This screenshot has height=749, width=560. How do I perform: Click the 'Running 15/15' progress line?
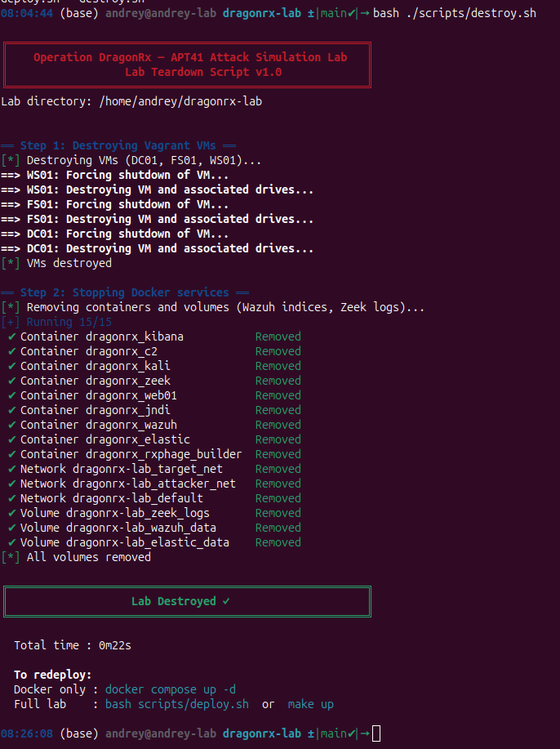click(x=56, y=322)
